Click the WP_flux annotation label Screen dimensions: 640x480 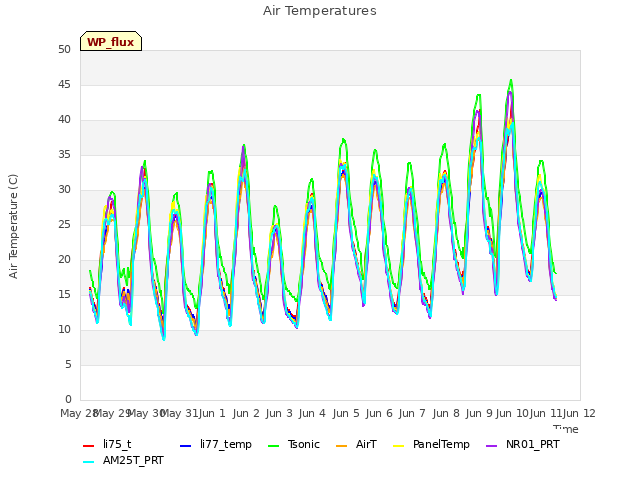111,41
